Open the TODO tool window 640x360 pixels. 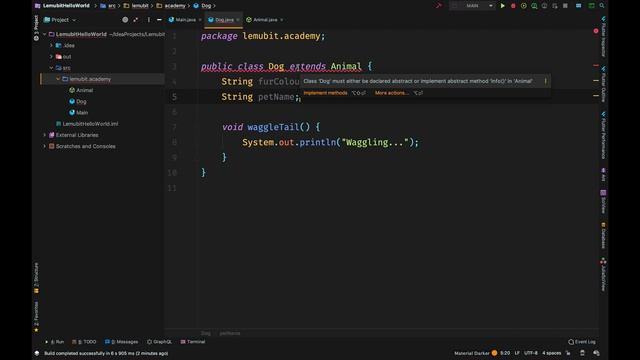point(84,342)
